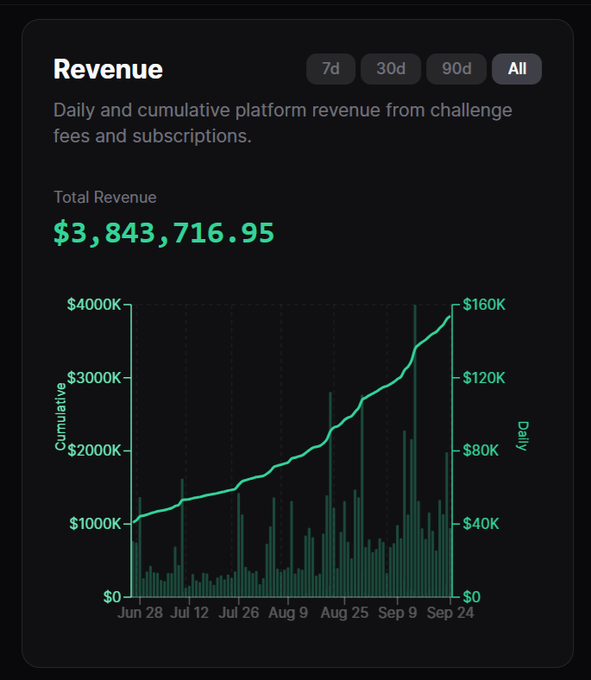This screenshot has width=591, height=680.
Task: Click the Sep 9 date label
Action: [x=397, y=613]
